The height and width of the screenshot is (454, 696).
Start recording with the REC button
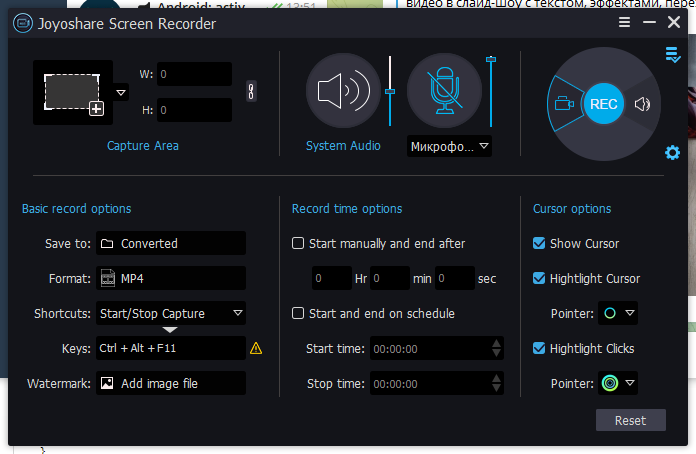pyautogui.click(x=604, y=104)
